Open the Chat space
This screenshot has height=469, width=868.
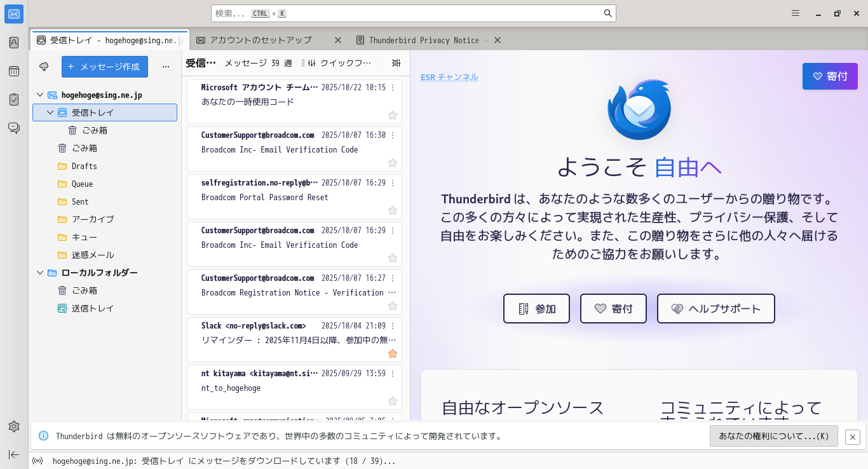(14, 128)
